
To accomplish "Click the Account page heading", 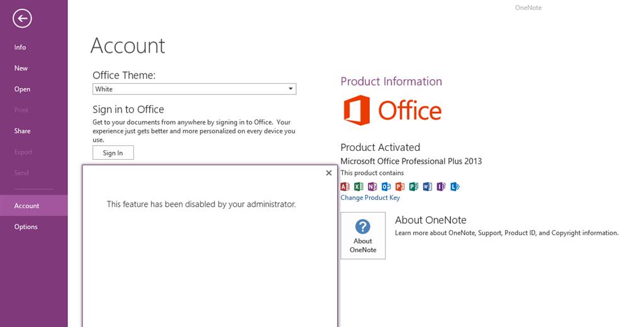I will (128, 45).
